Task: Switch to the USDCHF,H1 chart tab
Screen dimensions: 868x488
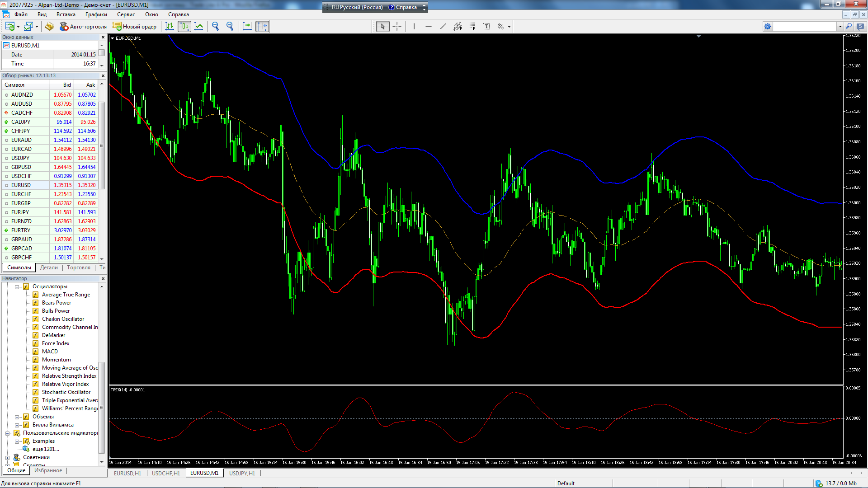Action: pyautogui.click(x=166, y=473)
